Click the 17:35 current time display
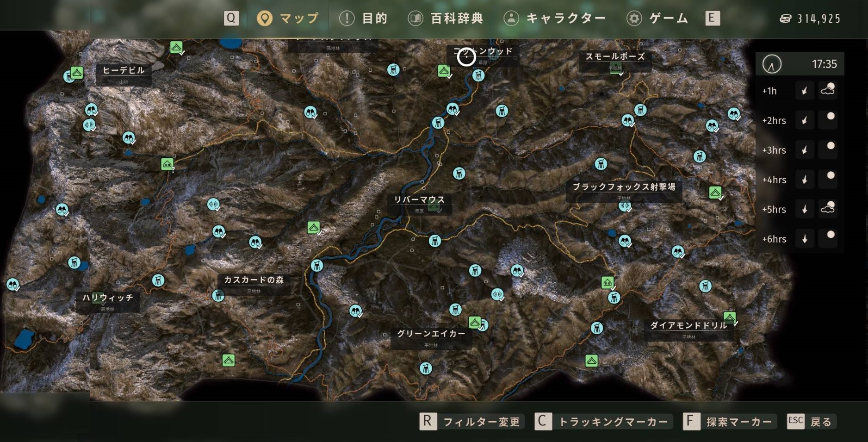 824,64
